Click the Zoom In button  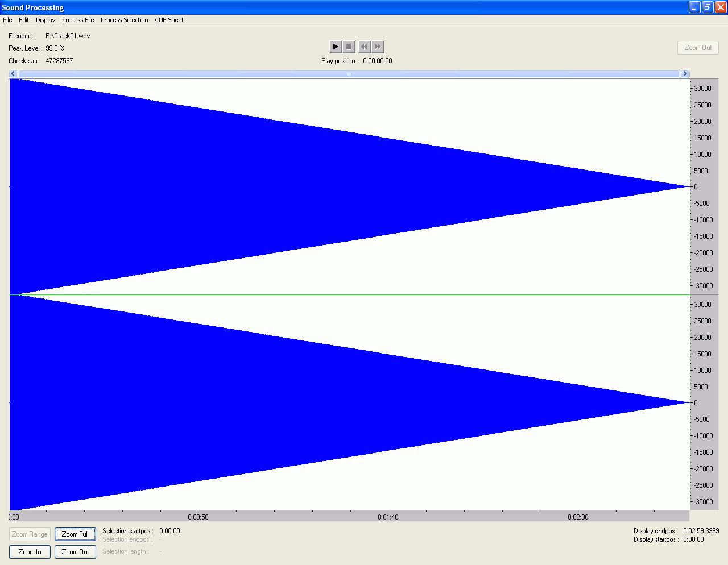(x=30, y=552)
